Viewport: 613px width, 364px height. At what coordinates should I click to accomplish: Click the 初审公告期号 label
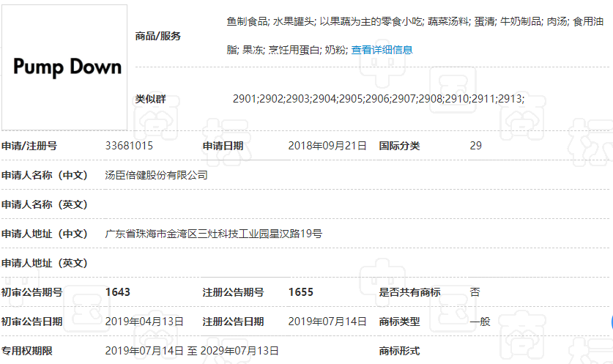(x=32, y=292)
